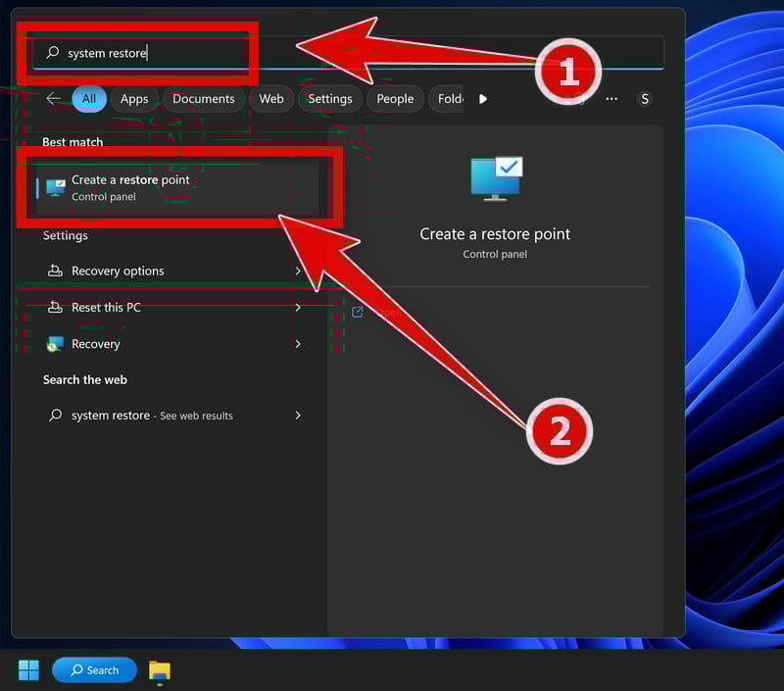The image size is (784, 691).
Task: Click the web search magnifier icon
Action: click(x=56, y=415)
